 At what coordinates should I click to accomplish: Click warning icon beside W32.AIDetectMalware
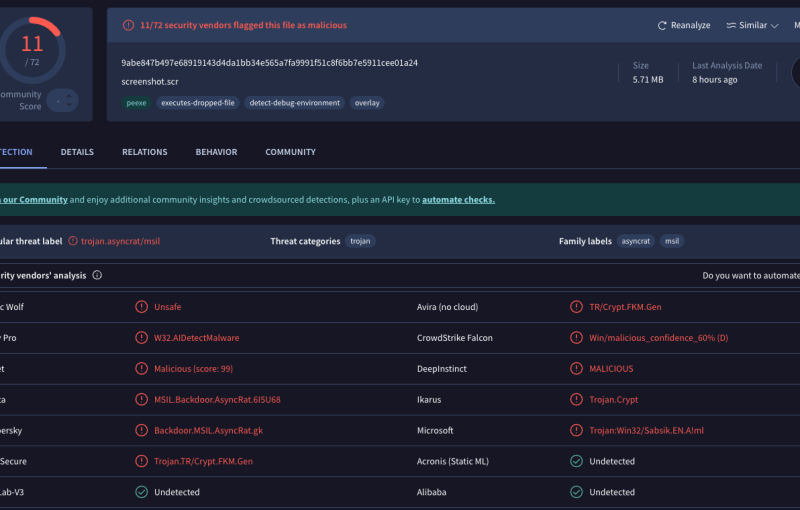coord(141,338)
